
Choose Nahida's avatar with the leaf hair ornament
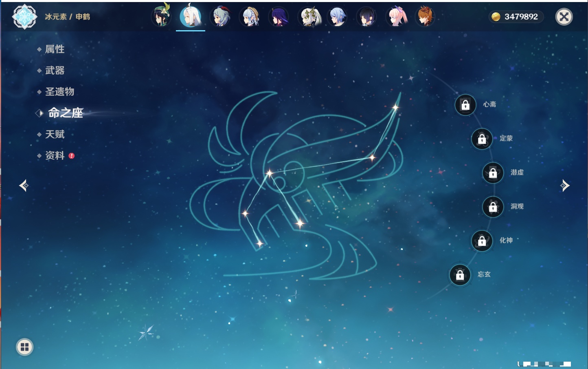pos(309,17)
